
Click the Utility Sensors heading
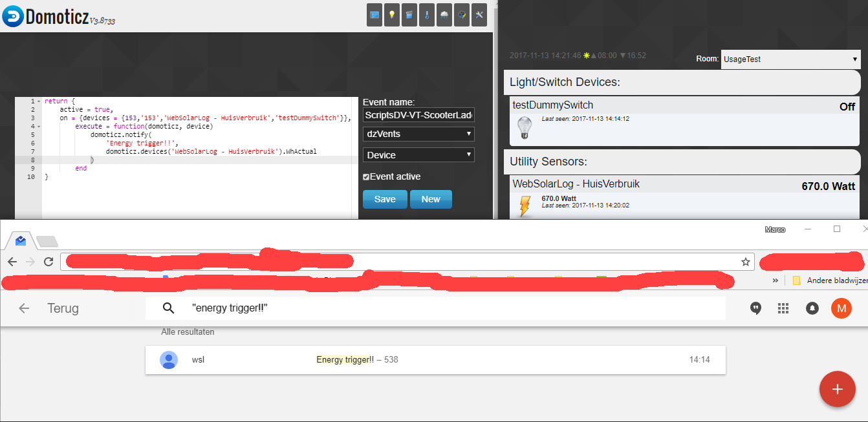(549, 161)
